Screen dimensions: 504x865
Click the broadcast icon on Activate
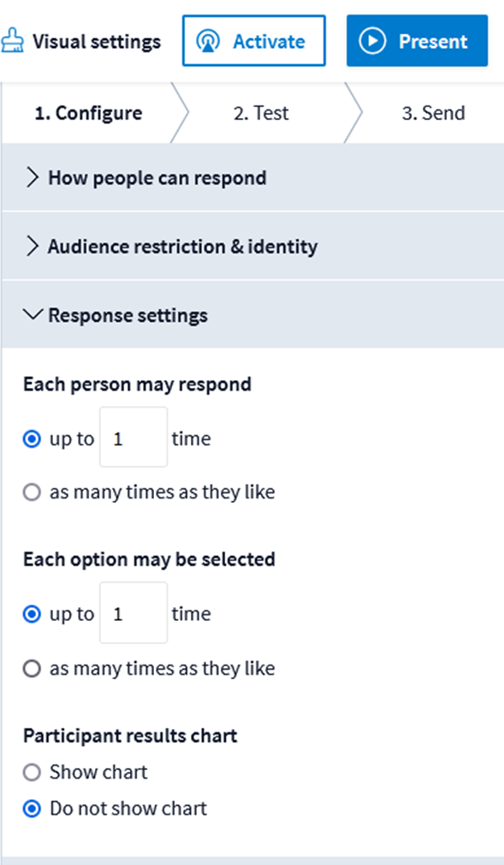[208, 41]
